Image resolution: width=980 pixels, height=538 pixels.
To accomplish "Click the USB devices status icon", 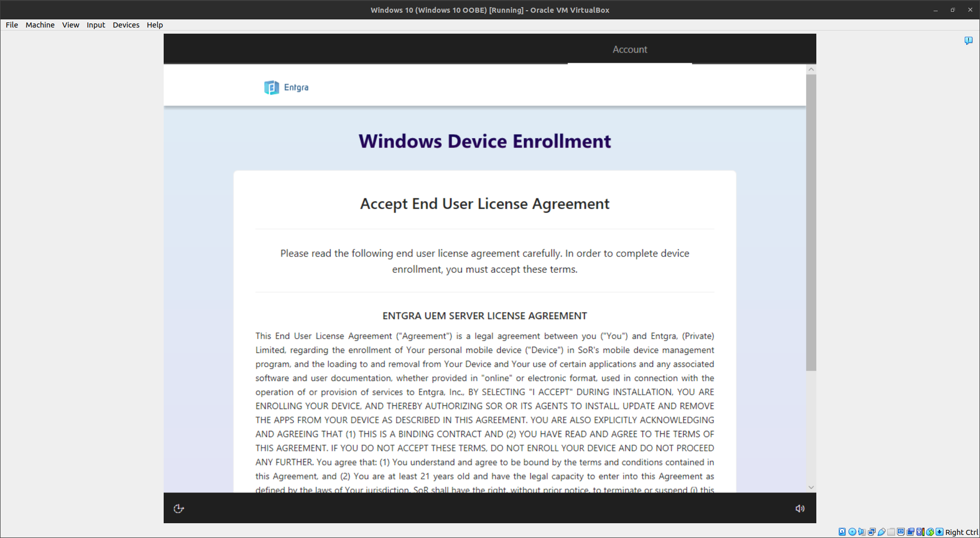I will (x=882, y=532).
